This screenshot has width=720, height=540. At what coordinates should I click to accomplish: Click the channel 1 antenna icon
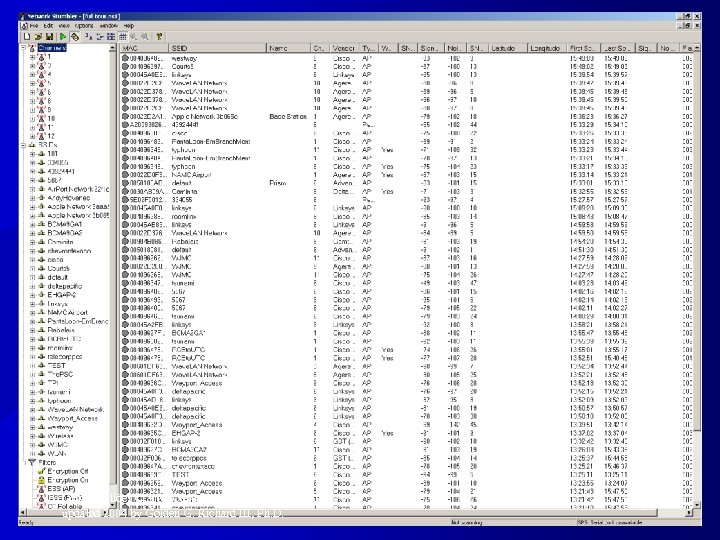coord(41,57)
